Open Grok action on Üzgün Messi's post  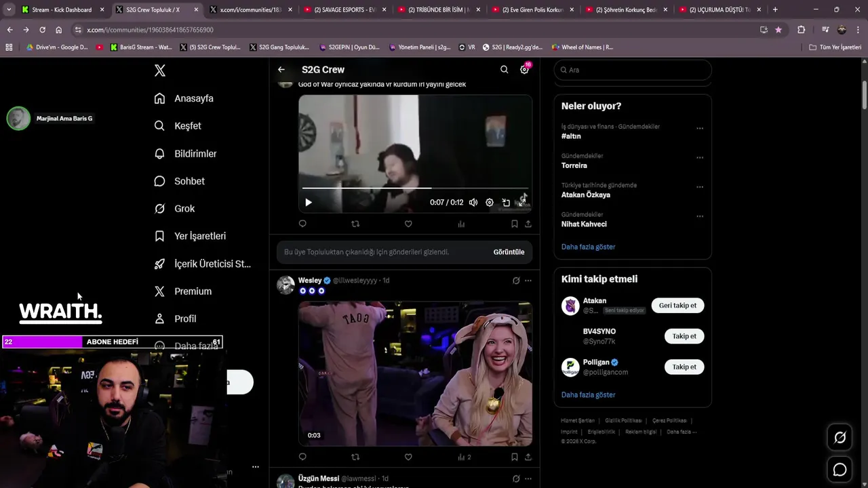pyautogui.click(x=516, y=479)
